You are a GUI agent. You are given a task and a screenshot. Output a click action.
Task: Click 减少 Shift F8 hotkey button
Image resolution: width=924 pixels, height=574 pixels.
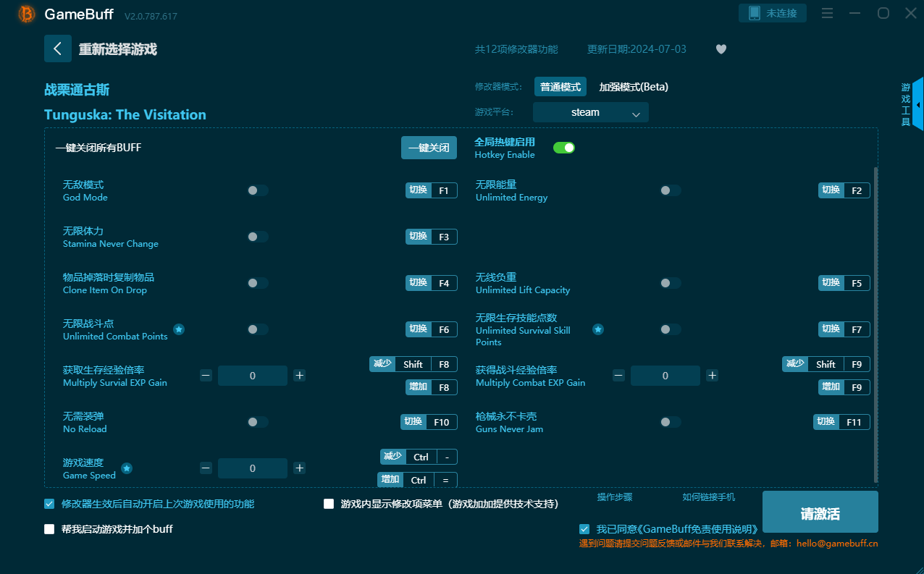click(413, 364)
